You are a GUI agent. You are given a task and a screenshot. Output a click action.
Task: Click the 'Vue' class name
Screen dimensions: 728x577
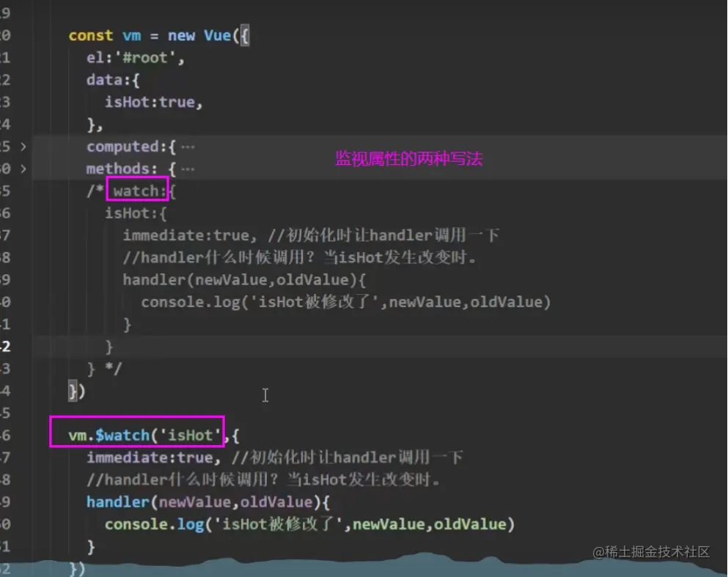[217, 36]
